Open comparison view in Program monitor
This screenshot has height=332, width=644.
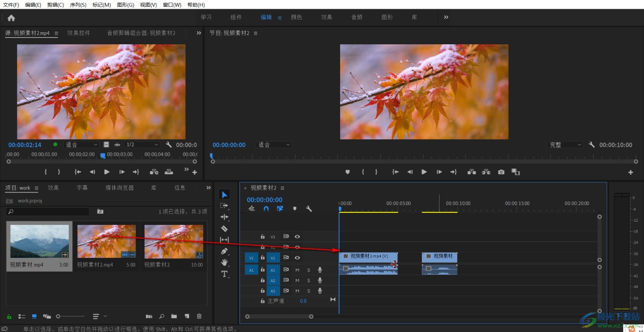tap(516, 172)
